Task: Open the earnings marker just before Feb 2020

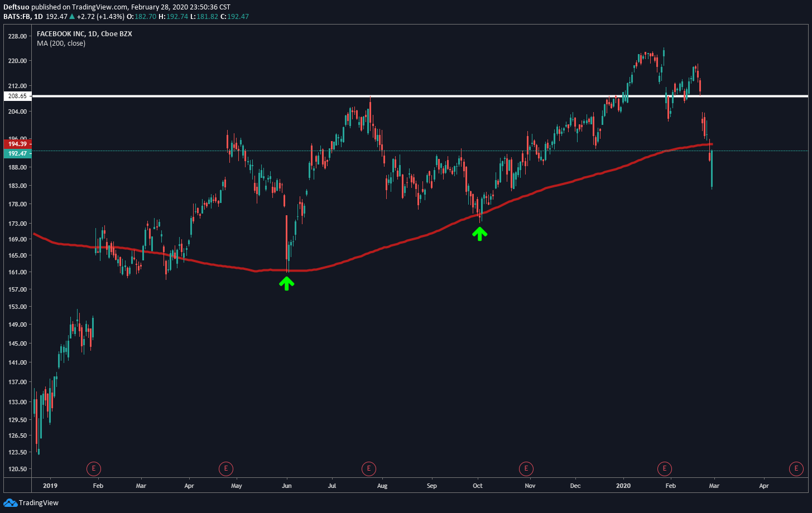Action: [664, 468]
